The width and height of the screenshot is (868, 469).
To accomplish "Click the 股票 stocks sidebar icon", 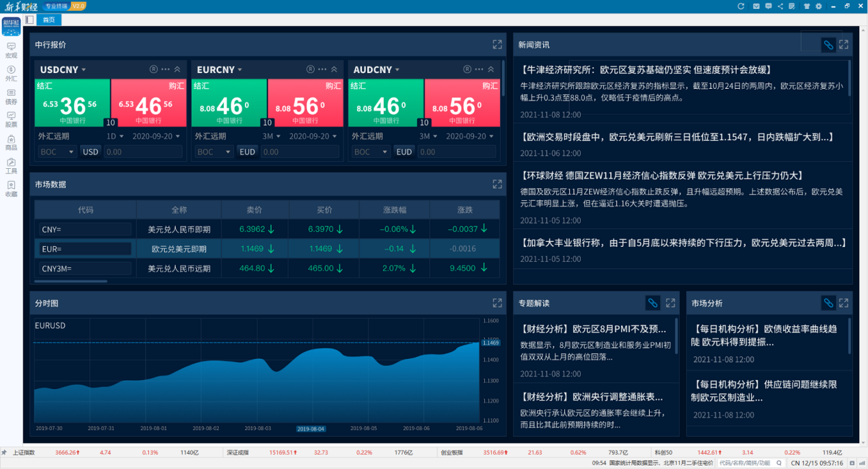I will tap(11, 119).
